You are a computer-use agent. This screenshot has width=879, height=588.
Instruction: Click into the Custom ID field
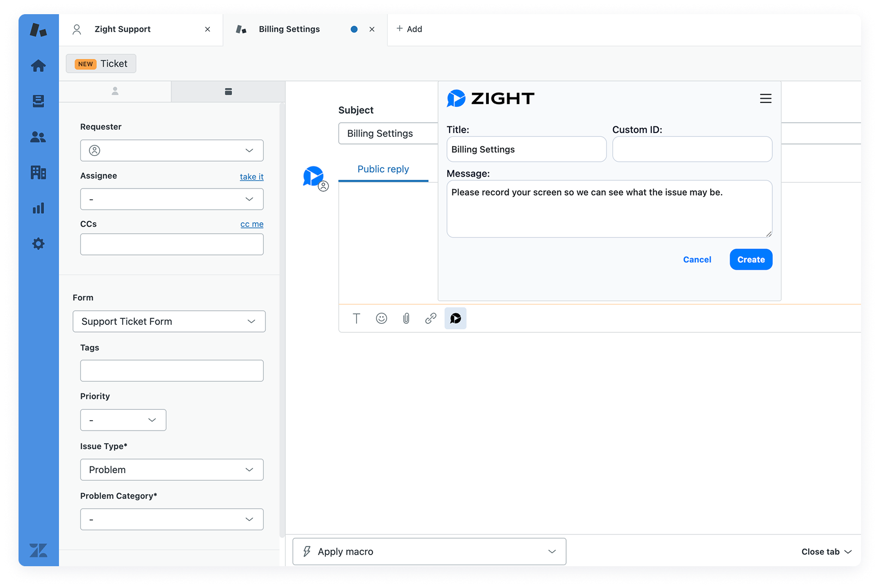692,149
